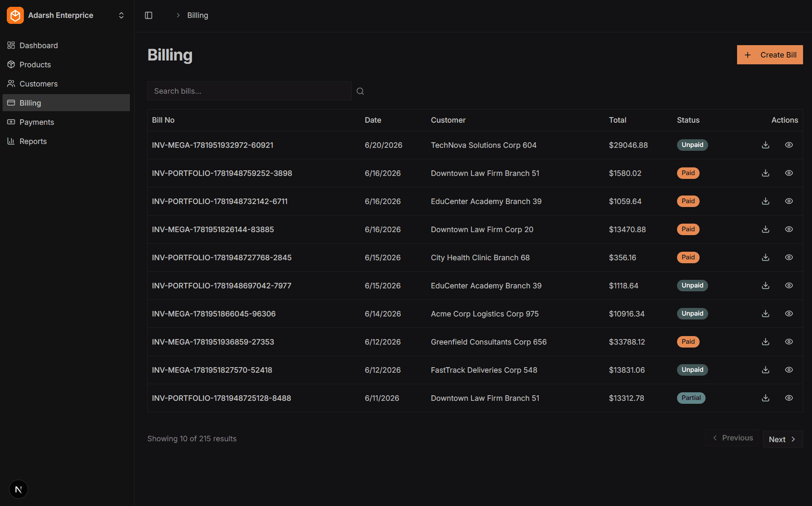Download bill INV-MEGA-1781951826144-83885
The image size is (812, 506).
pyautogui.click(x=766, y=229)
